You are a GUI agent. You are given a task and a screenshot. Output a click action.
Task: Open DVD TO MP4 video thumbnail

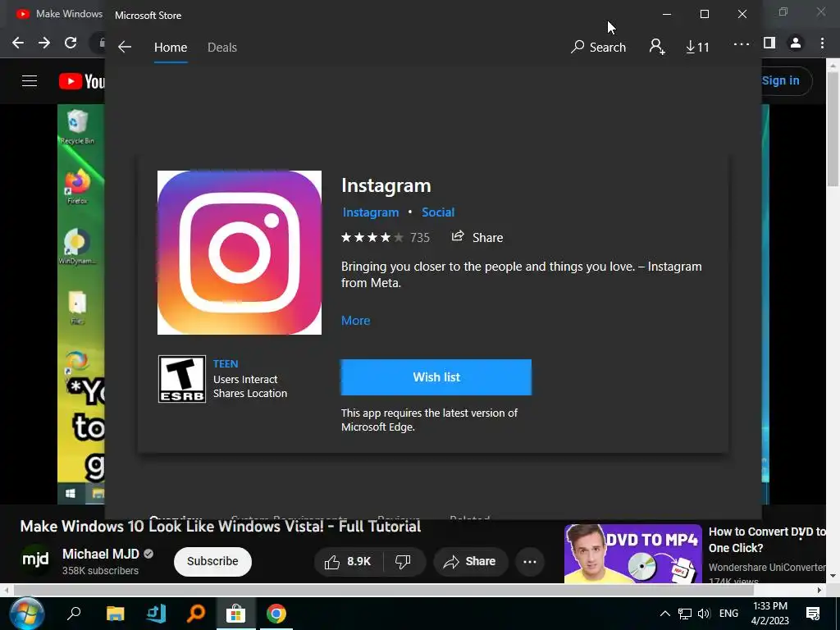[632, 554]
